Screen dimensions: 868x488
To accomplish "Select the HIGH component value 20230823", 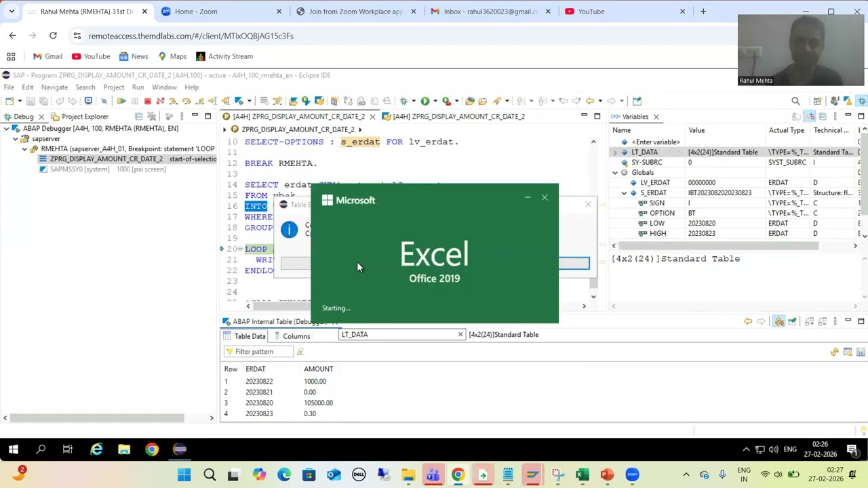I will click(x=701, y=233).
